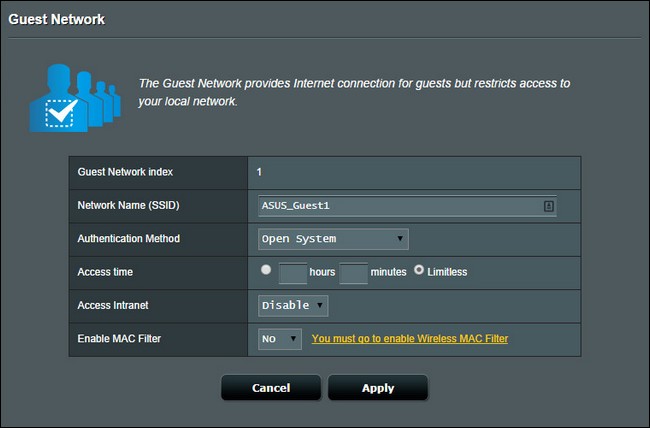Click the hours input box

[293, 273]
